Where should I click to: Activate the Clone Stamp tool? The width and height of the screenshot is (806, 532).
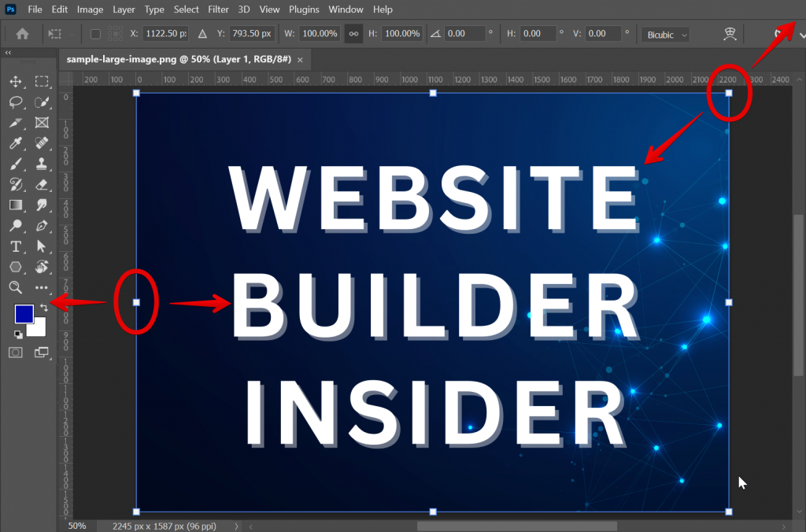click(x=43, y=164)
